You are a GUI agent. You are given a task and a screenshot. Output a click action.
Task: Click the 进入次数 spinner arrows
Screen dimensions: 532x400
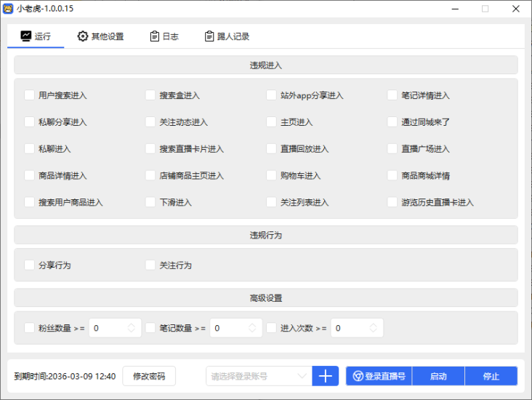[x=374, y=328]
